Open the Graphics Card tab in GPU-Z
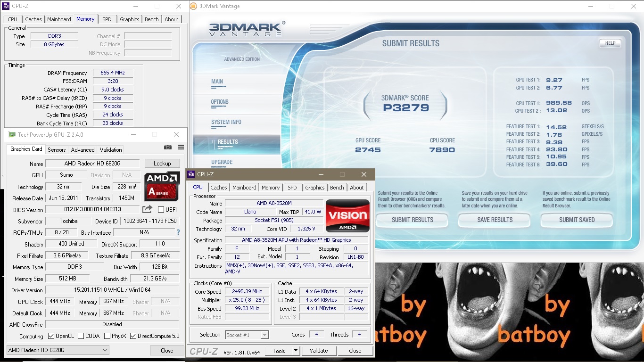This screenshot has height=362, width=644. [x=26, y=149]
